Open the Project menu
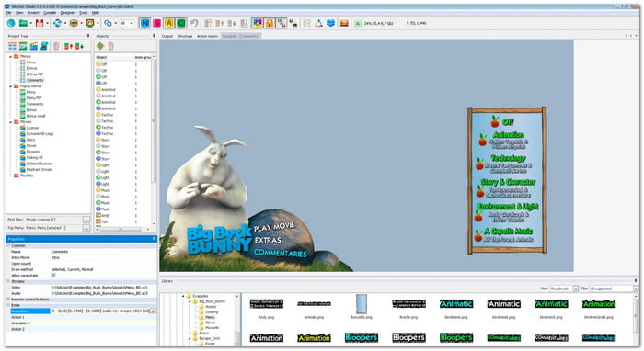This screenshot has width=644, height=351. 33,13
